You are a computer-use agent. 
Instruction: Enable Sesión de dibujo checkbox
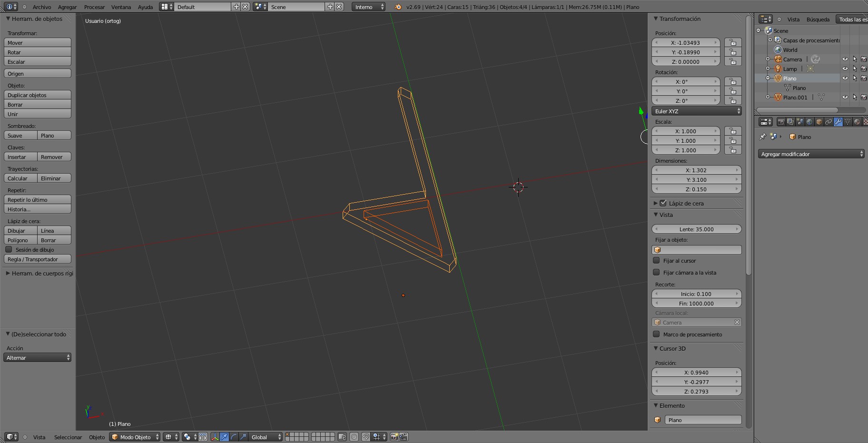9,249
